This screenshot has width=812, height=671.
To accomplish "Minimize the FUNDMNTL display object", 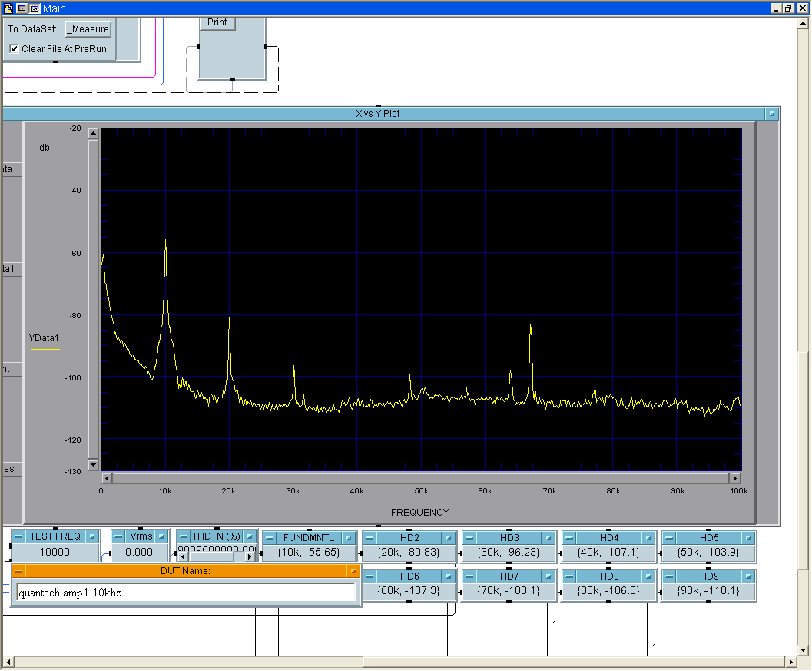I will tap(270, 538).
